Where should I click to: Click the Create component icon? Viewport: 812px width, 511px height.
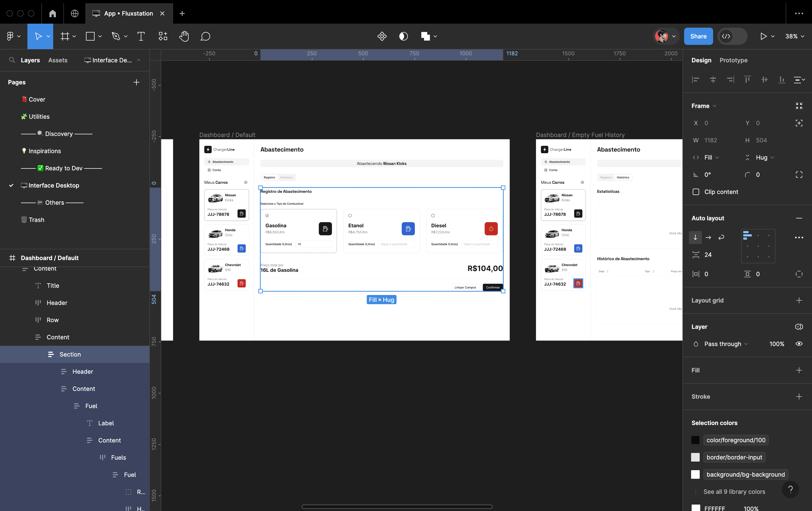382,36
